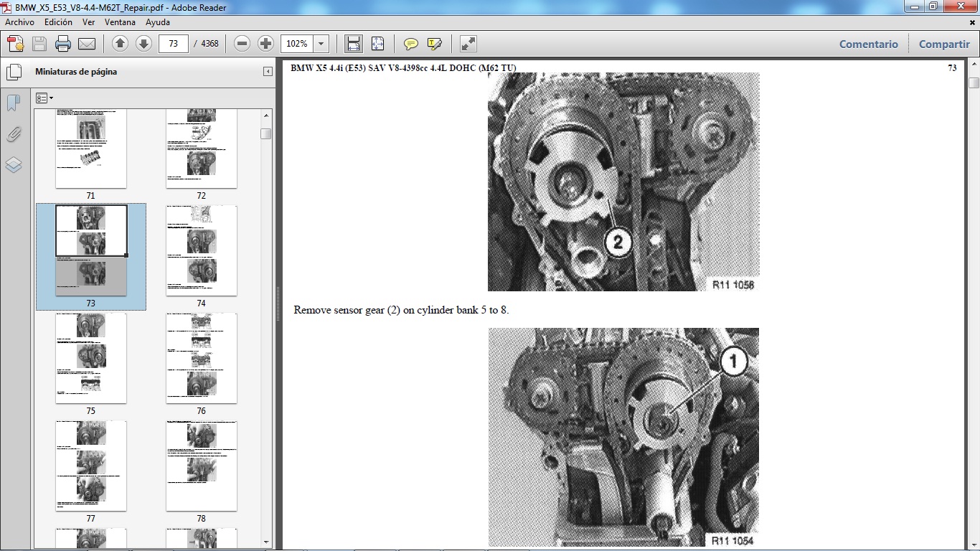The height and width of the screenshot is (551, 980).
Task: Click the text "Remove sensor gear (2) on cylinder bank 5 to 8."
Action: coord(401,311)
